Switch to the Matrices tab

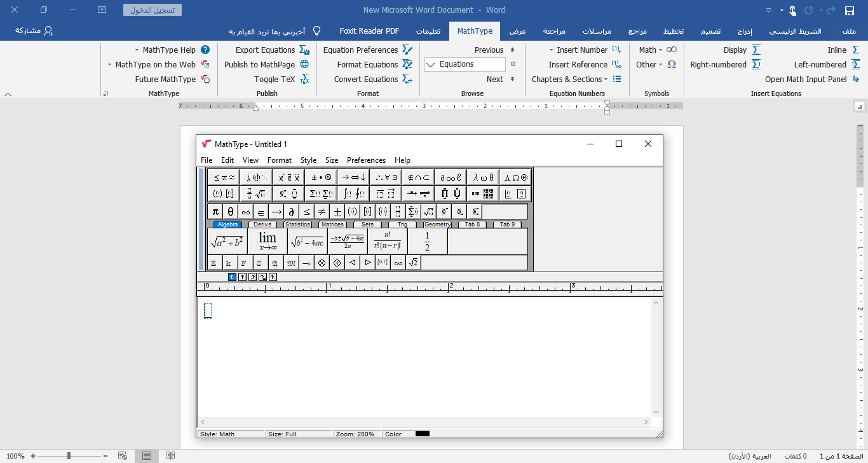point(332,225)
